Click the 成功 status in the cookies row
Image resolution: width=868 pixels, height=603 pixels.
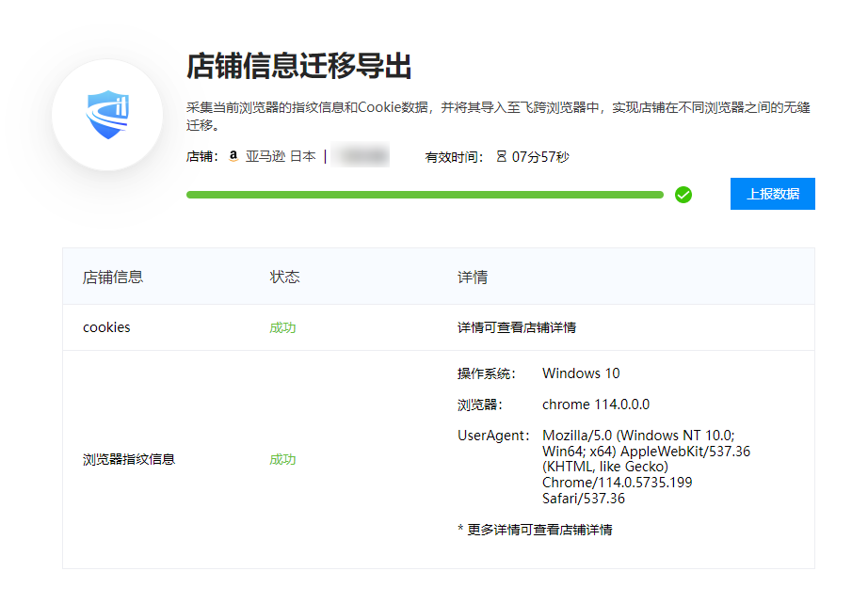point(282,327)
